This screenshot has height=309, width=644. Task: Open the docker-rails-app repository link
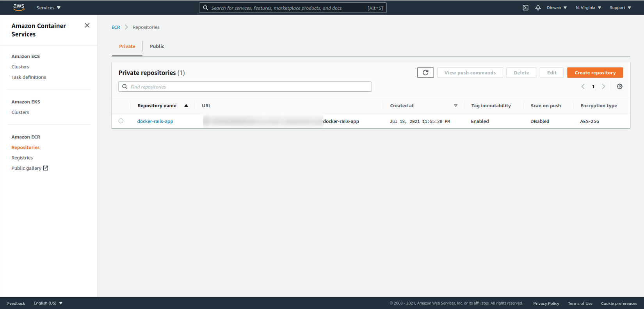pos(155,121)
